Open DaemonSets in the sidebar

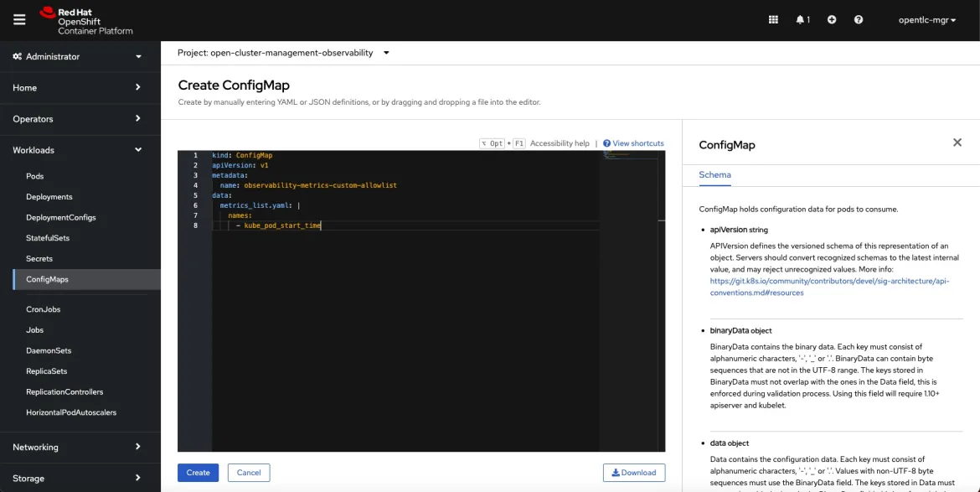[x=49, y=350]
